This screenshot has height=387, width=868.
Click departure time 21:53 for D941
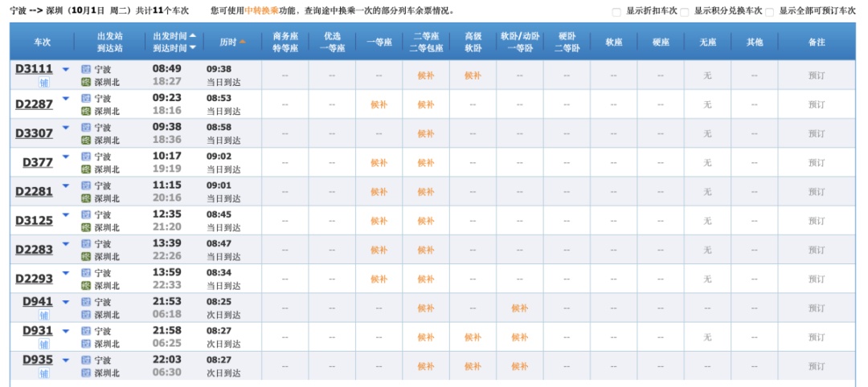(x=167, y=302)
